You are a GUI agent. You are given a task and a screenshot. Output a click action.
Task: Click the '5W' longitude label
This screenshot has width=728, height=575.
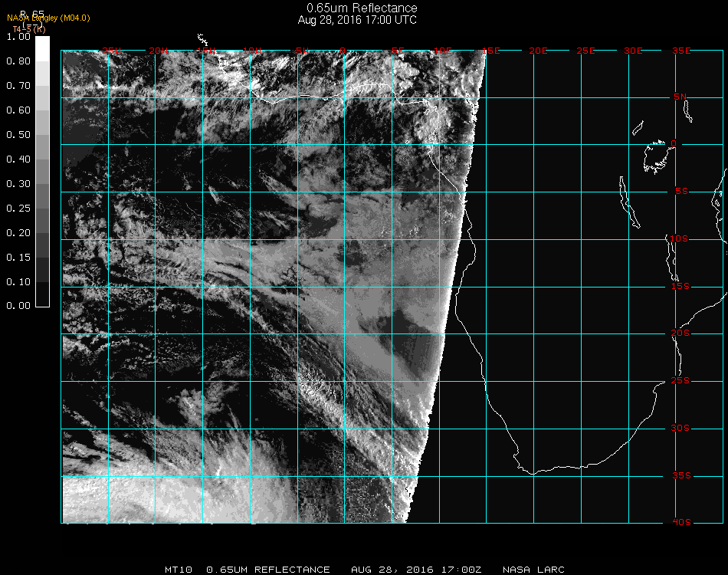(x=302, y=51)
